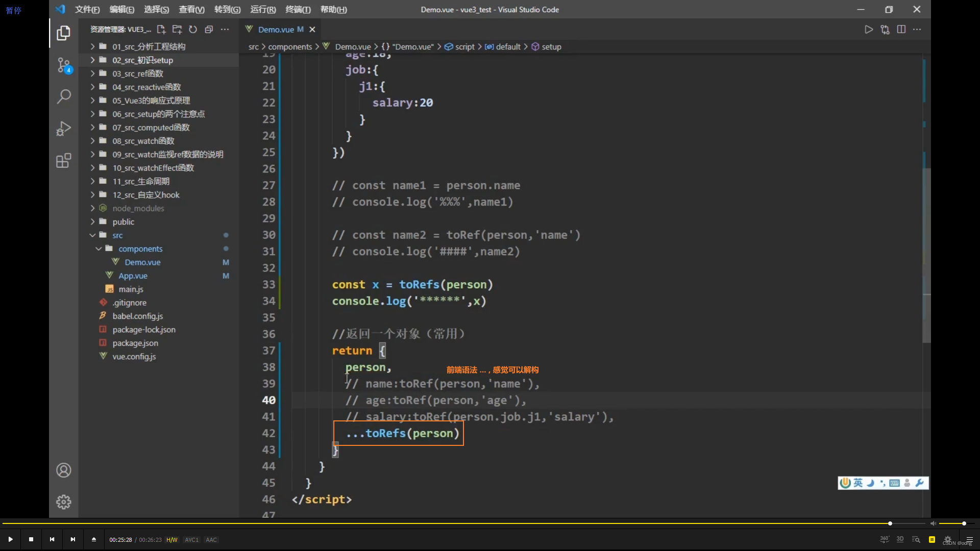Run the code via editor play icon
The width and height of the screenshot is (980, 551).
[869, 30]
